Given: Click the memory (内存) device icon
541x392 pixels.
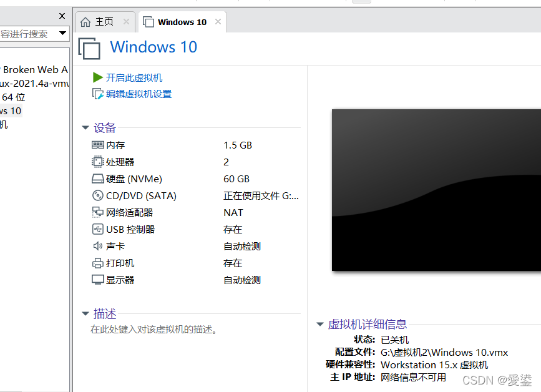Looking at the screenshot, I should coord(97,145).
